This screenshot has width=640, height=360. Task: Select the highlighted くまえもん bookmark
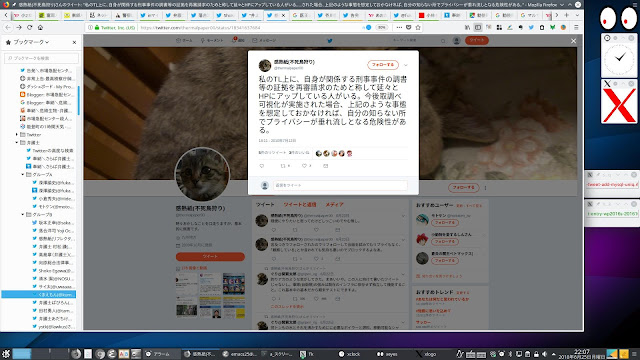[39, 294]
